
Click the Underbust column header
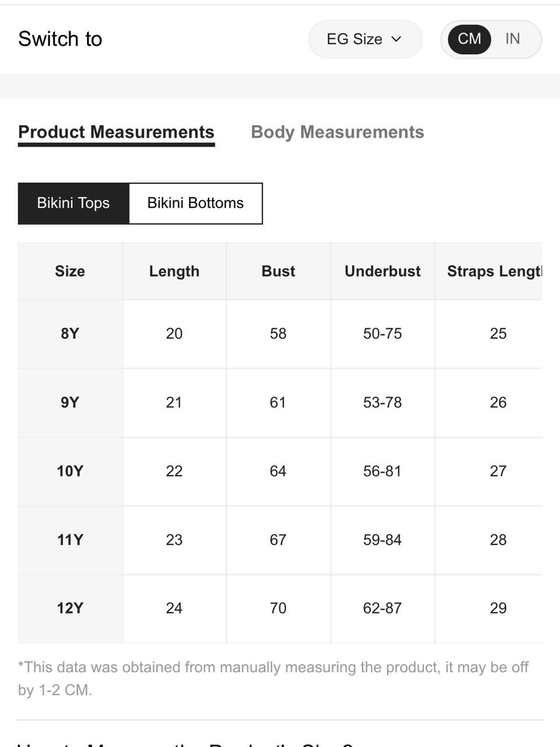(x=383, y=271)
